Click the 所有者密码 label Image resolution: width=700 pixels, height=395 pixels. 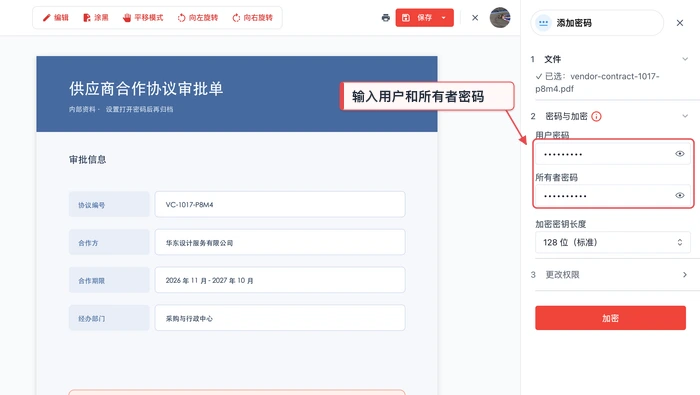(556, 177)
